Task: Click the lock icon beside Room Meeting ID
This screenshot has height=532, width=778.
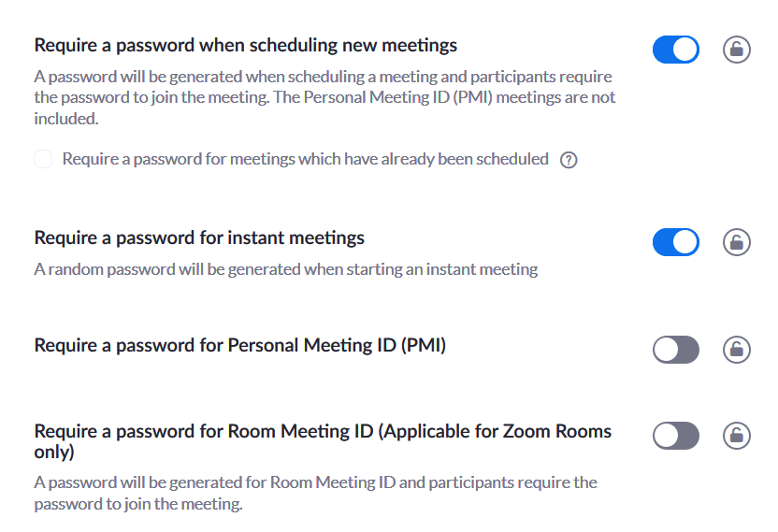Action: click(736, 436)
